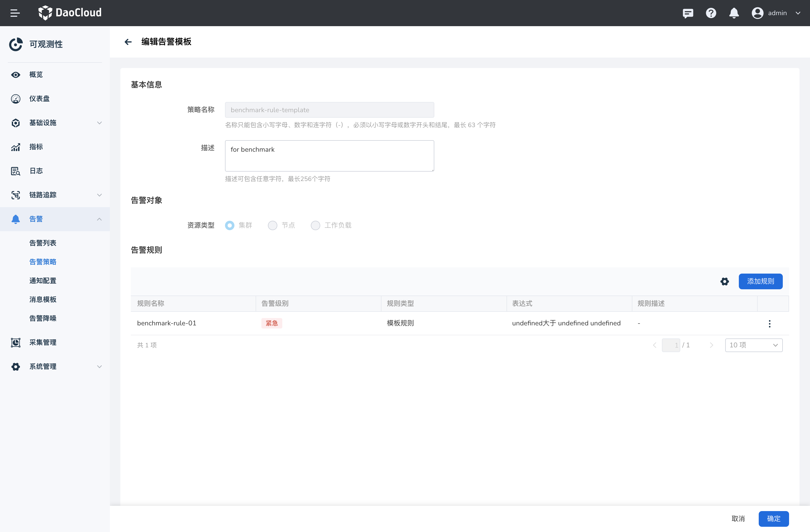Click the 描述 description text area

click(x=329, y=156)
